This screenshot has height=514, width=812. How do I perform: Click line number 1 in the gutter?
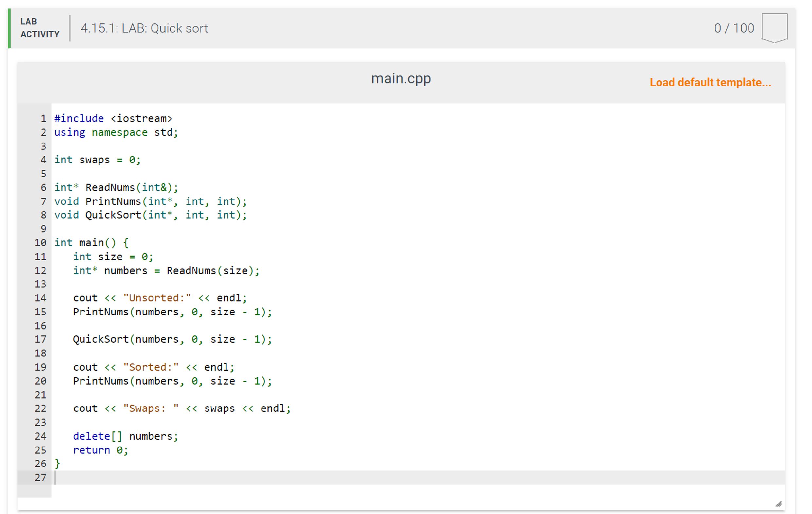(x=43, y=118)
